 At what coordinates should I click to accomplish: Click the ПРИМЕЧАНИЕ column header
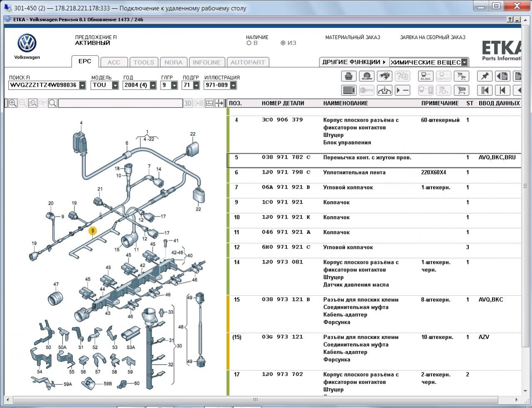tap(440, 103)
